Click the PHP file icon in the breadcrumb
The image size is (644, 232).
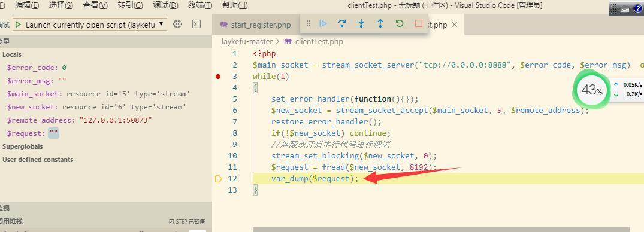click(288, 41)
